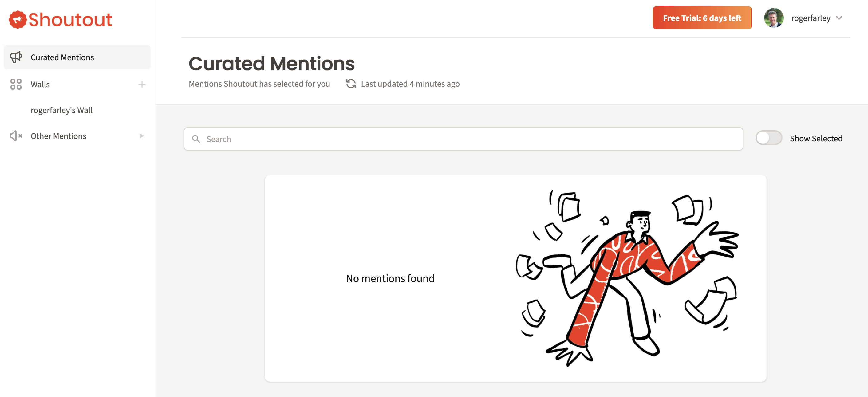This screenshot has height=397, width=868.
Task: Click the Shoutout wordmark text
Action: pyautogui.click(x=70, y=20)
